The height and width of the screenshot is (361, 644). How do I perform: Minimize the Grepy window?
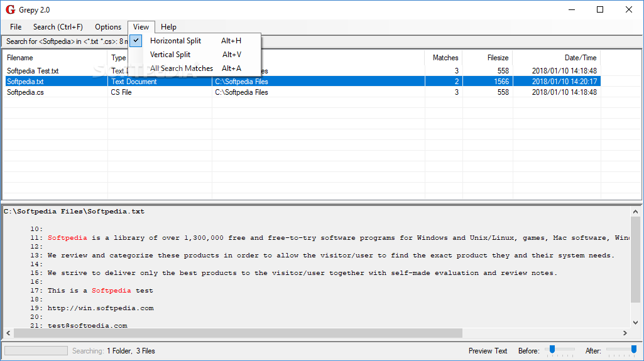pyautogui.click(x=572, y=9)
